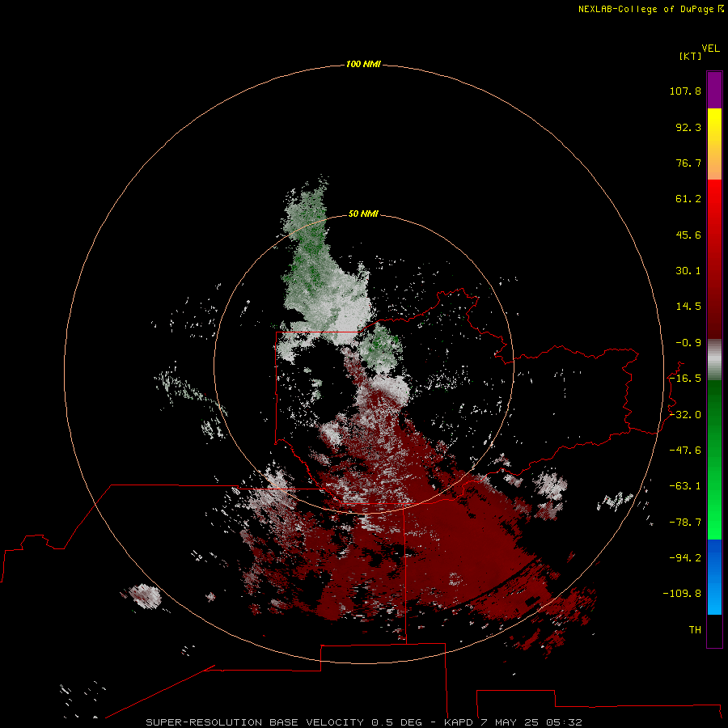Click the -78.7 legend value
This screenshot has width=728, height=728.
[685, 523]
